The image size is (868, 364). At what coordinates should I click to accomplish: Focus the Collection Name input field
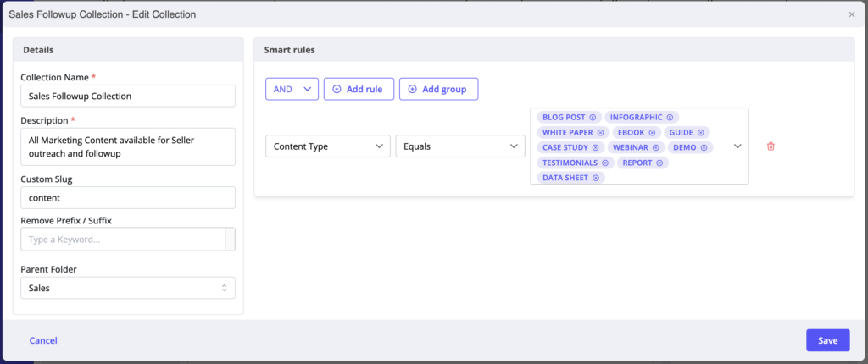tap(127, 97)
